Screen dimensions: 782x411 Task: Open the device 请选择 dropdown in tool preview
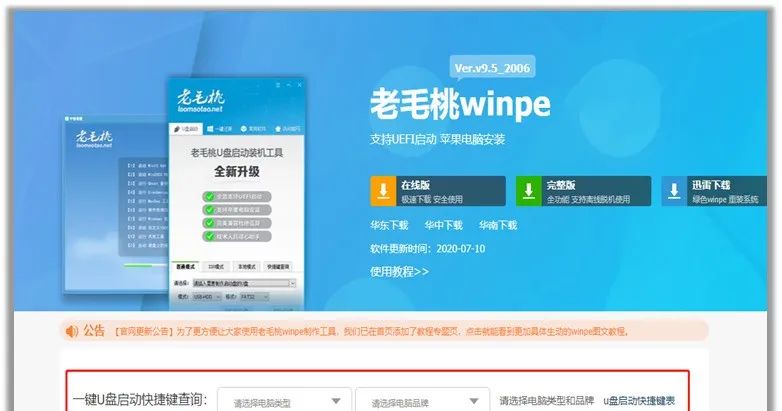click(x=244, y=283)
